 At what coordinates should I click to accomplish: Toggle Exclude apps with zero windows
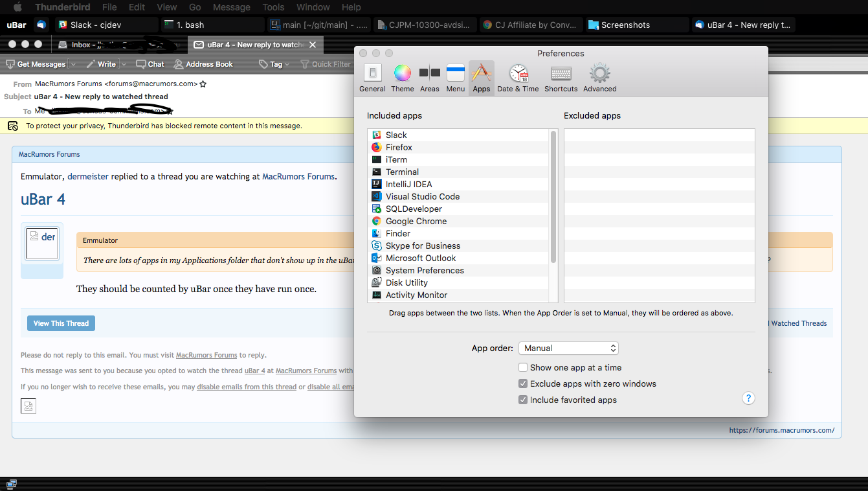tap(523, 383)
